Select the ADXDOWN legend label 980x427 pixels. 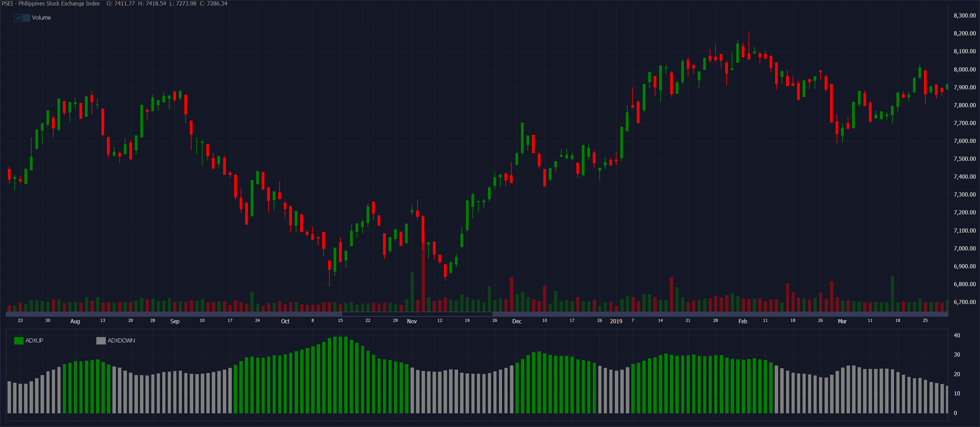point(121,341)
